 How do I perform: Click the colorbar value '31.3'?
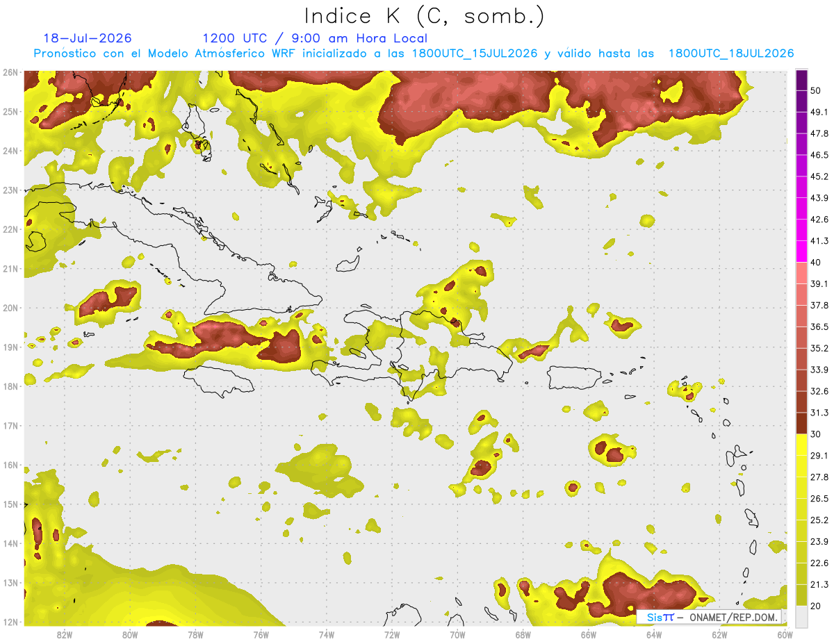point(819,413)
